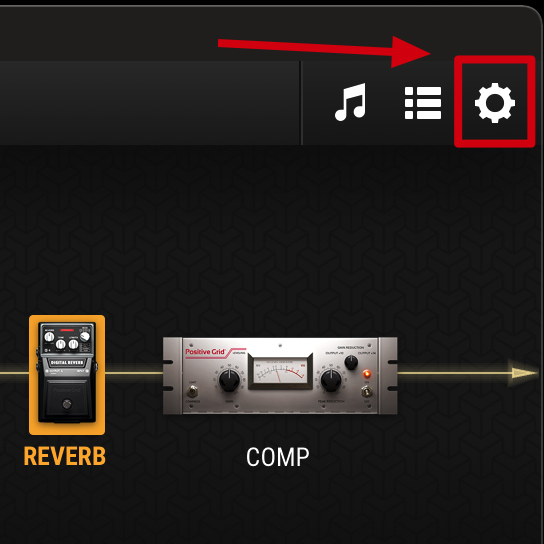
Task: Select the Positive Grid compressor rack unit
Action: (x=280, y=376)
